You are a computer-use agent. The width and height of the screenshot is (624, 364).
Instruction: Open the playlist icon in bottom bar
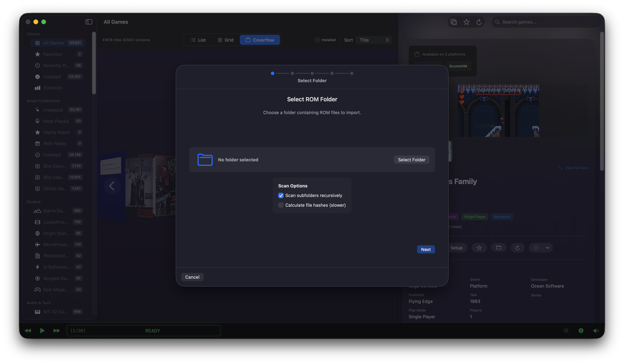[566, 331]
